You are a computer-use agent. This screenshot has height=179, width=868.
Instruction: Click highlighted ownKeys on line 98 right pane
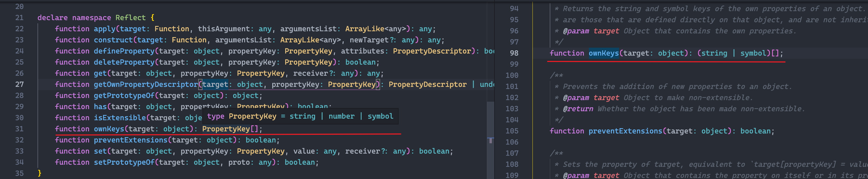click(x=604, y=53)
